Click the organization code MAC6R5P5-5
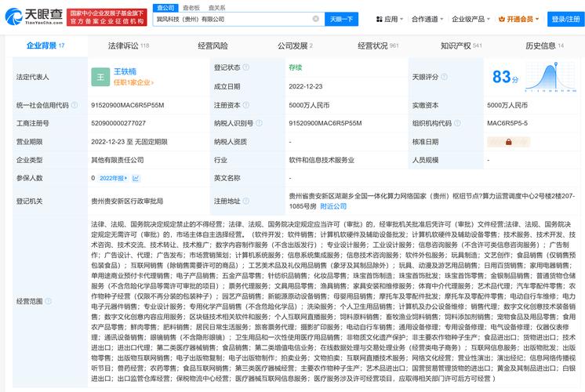585x392 pixels. [507, 123]
